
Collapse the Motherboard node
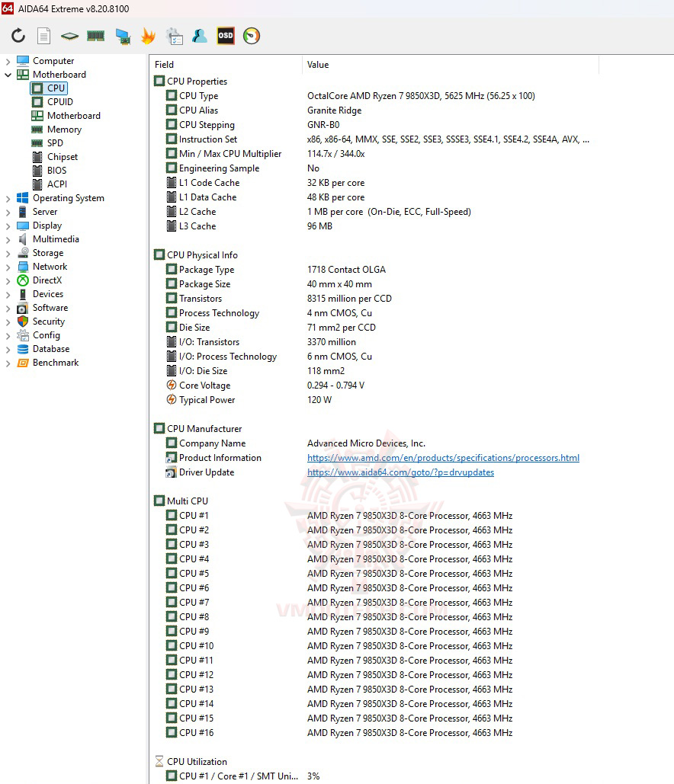[x=8, y=75]
